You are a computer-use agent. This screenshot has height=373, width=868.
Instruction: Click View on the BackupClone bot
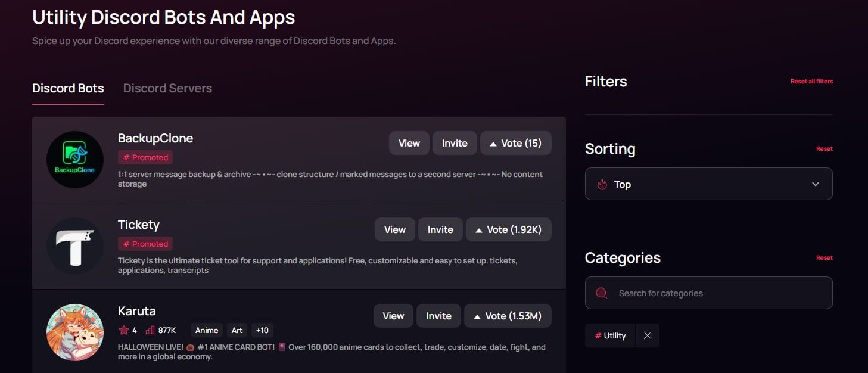click(409, 143)
